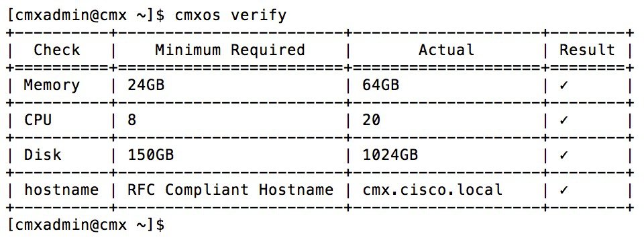Click the Memory label cell

coord(52,85)
